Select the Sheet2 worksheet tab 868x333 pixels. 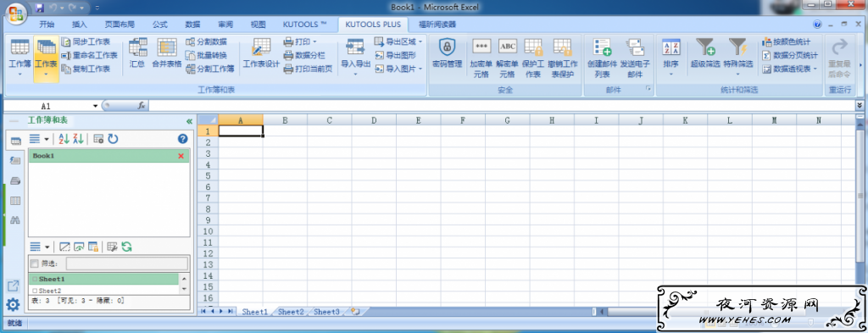click(291, 312)
